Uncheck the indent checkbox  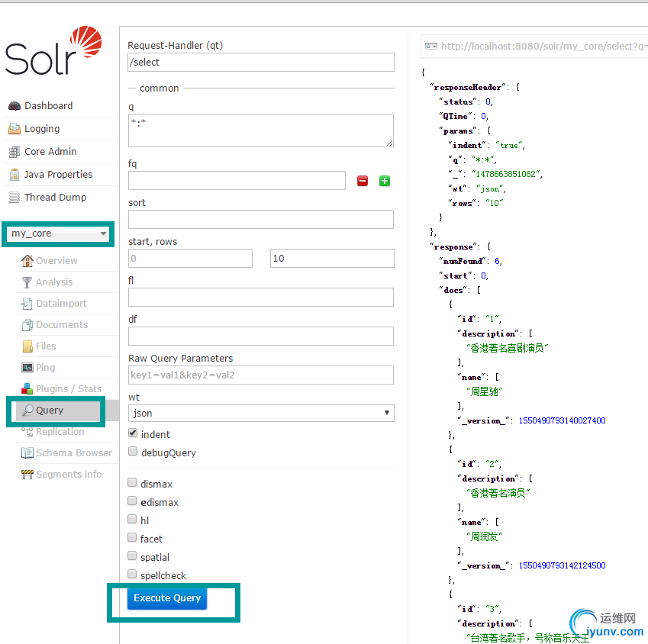(x=133, y=433)
